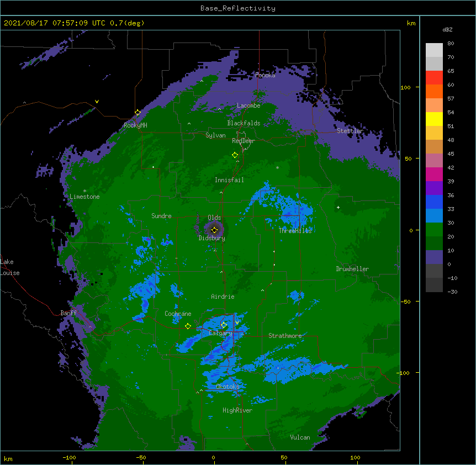Pick the dark green 10-20 dBZ legend swatch

tap(434, 243)
